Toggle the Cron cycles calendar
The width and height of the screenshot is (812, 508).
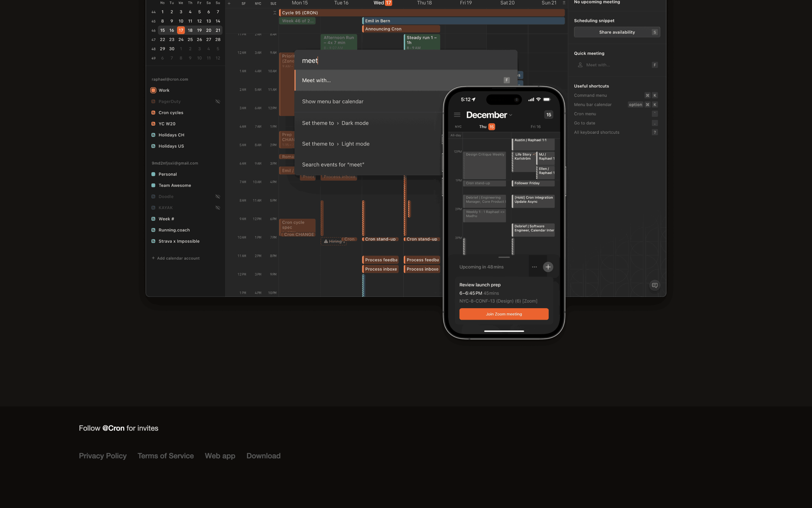pyautogui.click(x=153, y=113)
